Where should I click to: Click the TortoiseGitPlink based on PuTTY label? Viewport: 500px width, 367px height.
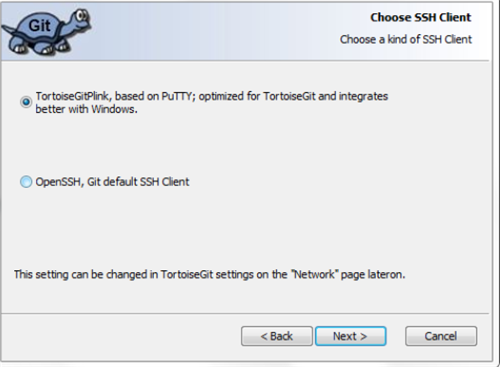(x=212, y=102)
